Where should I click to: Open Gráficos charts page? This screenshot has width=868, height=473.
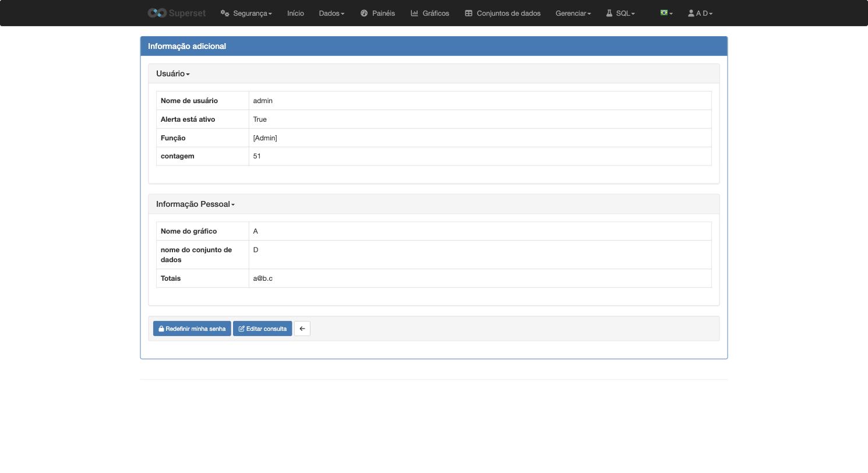point(430,13)
